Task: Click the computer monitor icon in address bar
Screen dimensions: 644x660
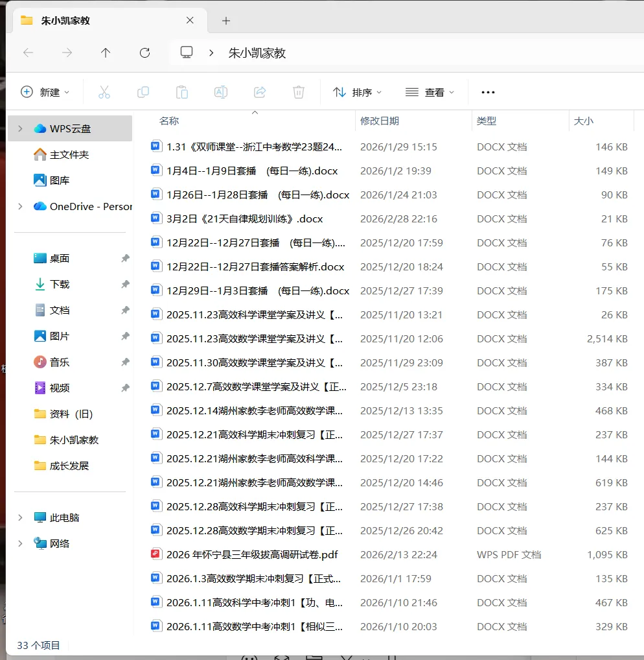Action: click(x=187, y=53)
